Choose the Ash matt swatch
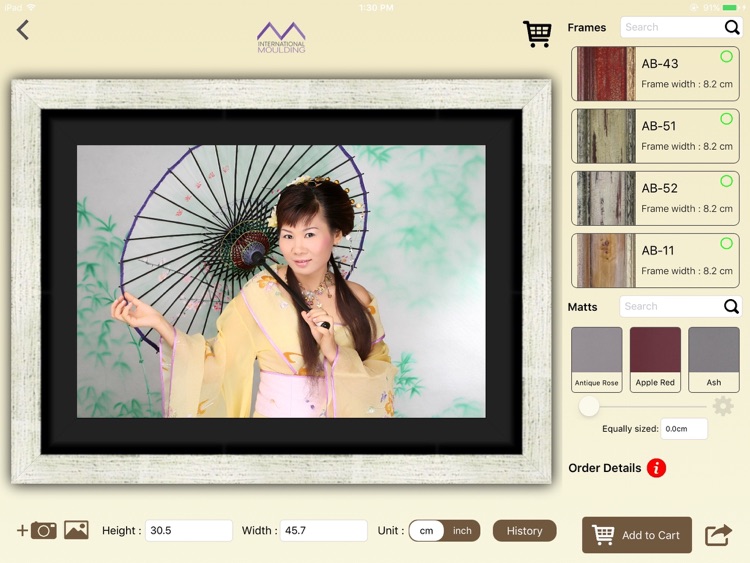 (714, 360)
